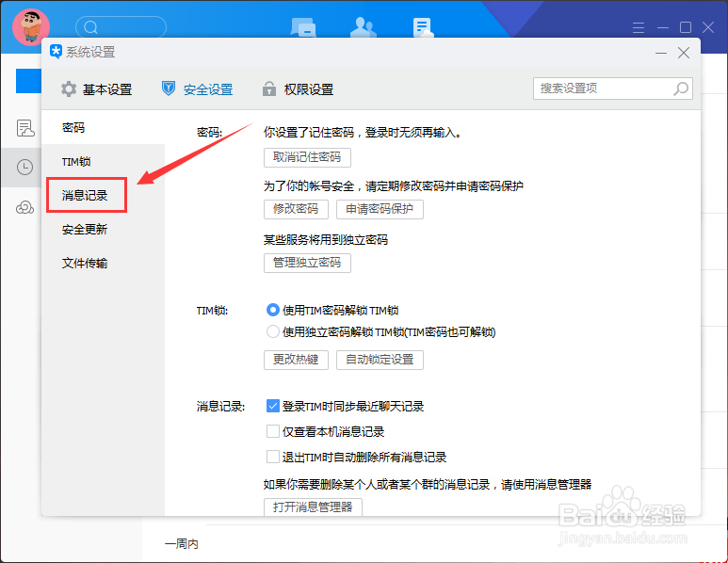
Task: Click the shield icon beside 安全设置
Action: pos(168,88)
